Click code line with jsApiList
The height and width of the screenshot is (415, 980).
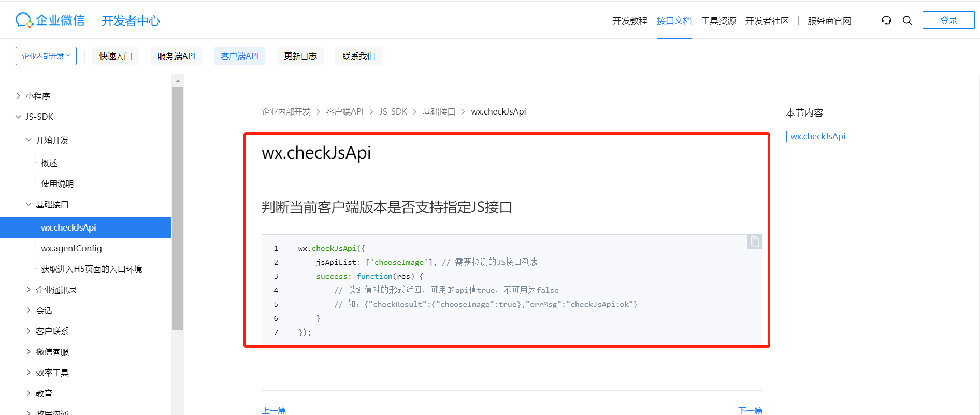[427, 262]
